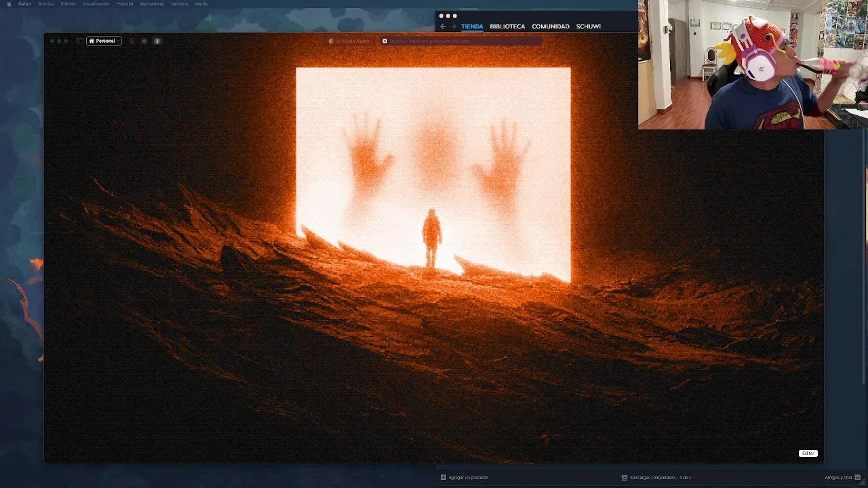
Task: Open Descargas completadas in Steam footer
Action: pos(660,477)
